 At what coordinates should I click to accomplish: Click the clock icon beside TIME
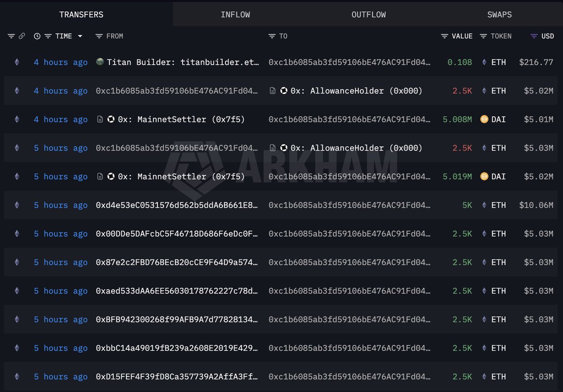37,36
